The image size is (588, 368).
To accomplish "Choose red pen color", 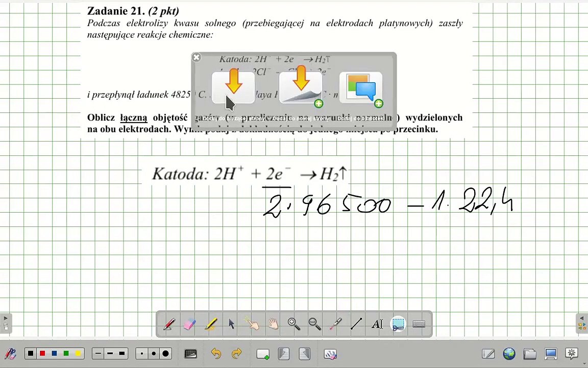I will point(42,353).
